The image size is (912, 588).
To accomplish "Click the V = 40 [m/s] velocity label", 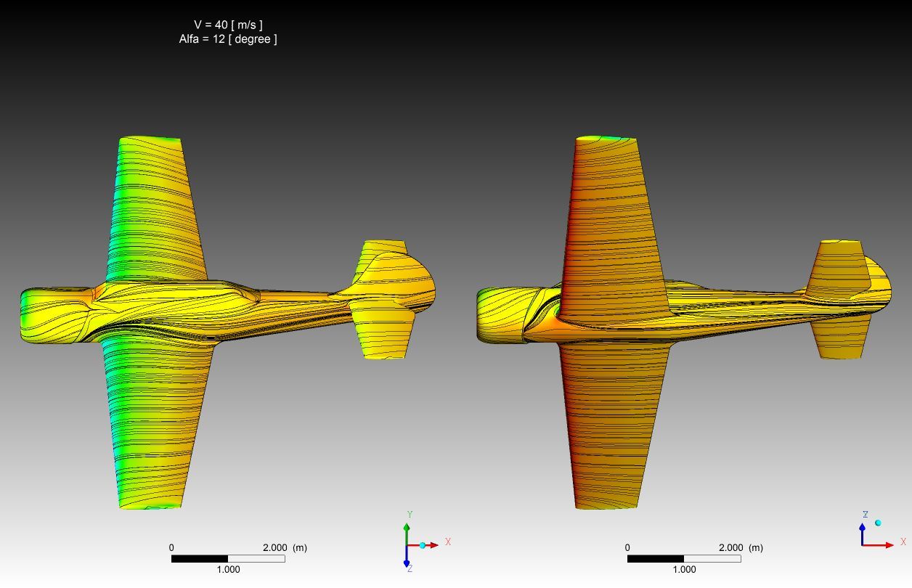I will [228, 25].
